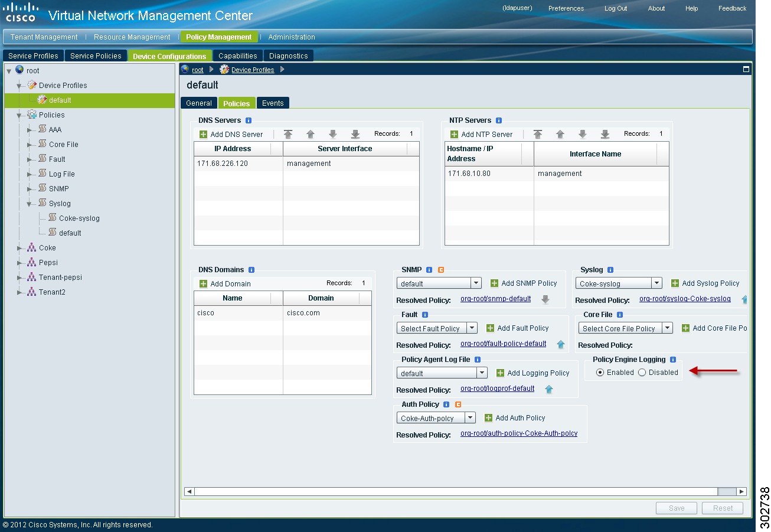The height and width of the screenshot is (532, 771).
Task: Click the NTP Servers info icon
Action: click(x=499, y=120)
